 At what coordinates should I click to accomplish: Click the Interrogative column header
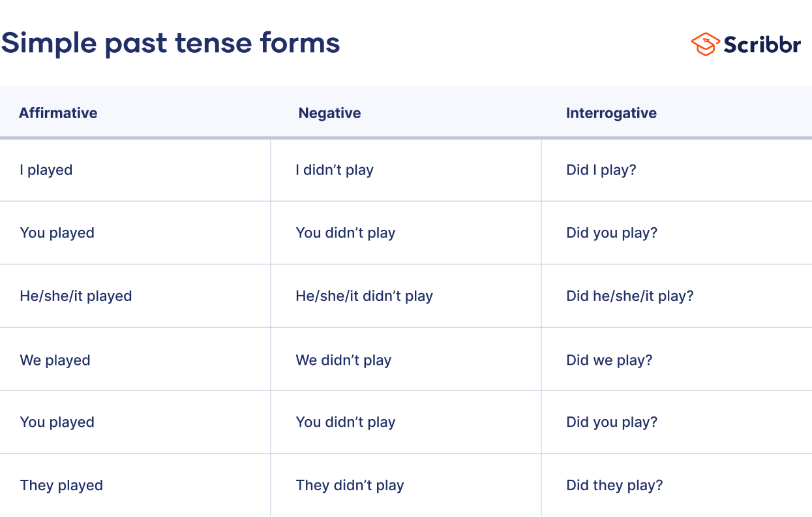tap(611, 113)
